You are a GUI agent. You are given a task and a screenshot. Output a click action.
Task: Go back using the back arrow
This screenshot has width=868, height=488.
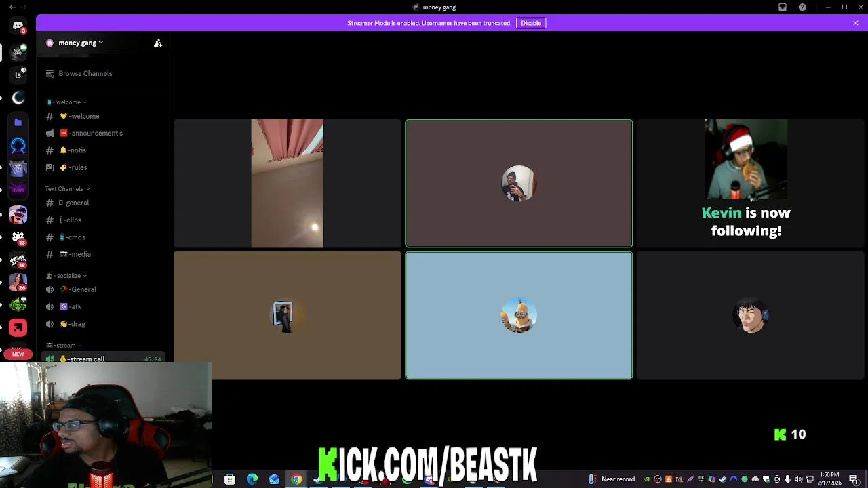pyautogui.click(x=12, y=7)
